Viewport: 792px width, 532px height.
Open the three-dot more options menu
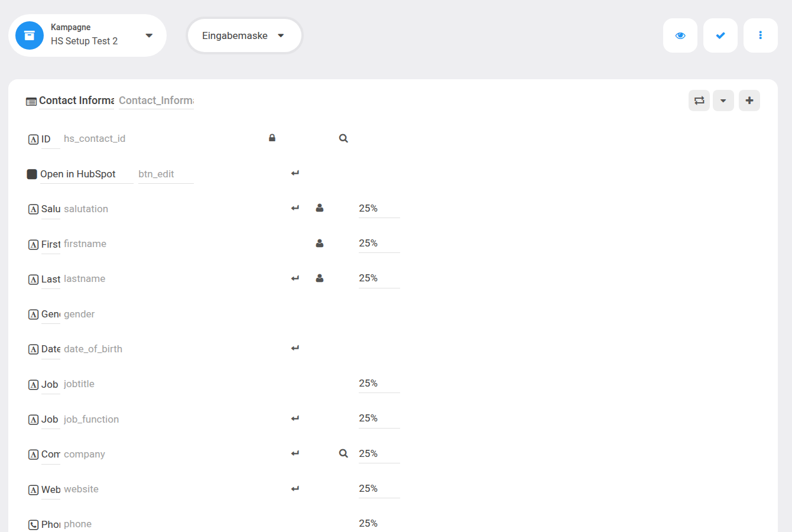point(761,35)
